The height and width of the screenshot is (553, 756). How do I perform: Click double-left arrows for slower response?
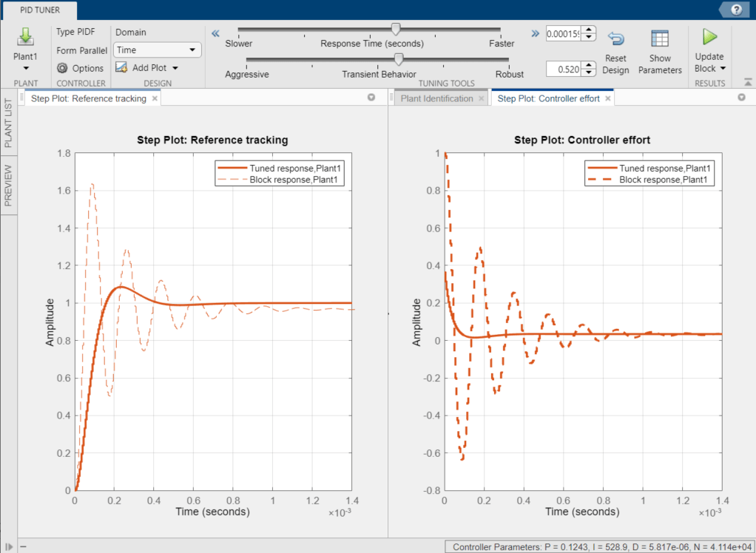pyautogui.click(x=215, y=33)
